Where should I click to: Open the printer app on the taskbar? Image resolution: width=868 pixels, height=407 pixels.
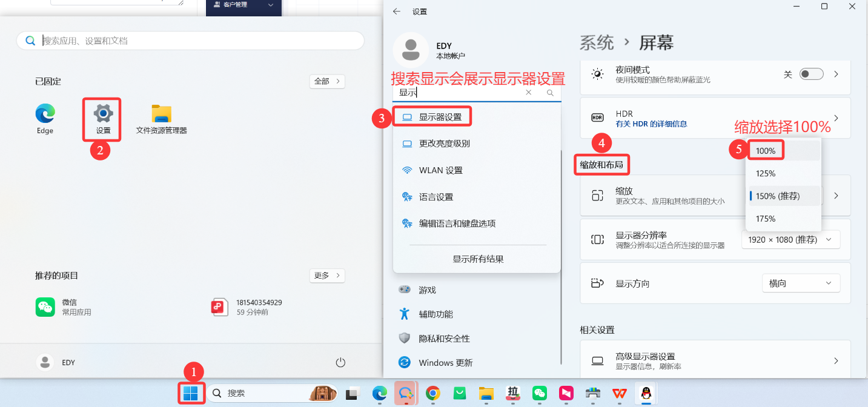[592, 394]
